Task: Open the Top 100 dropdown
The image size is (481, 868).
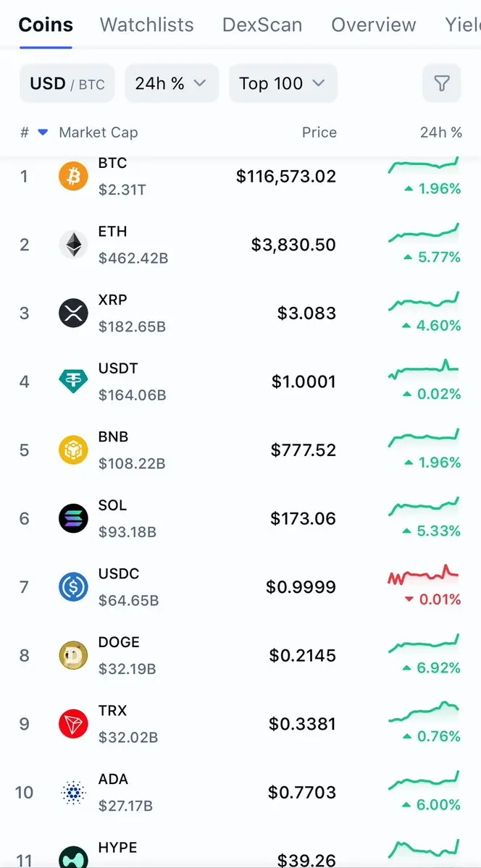Action: tap(283, 83)
